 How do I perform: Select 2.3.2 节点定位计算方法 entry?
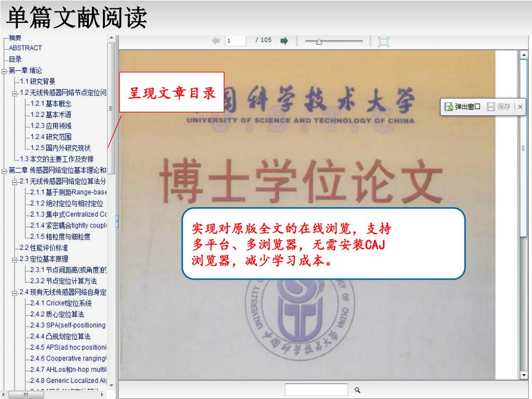64,281
